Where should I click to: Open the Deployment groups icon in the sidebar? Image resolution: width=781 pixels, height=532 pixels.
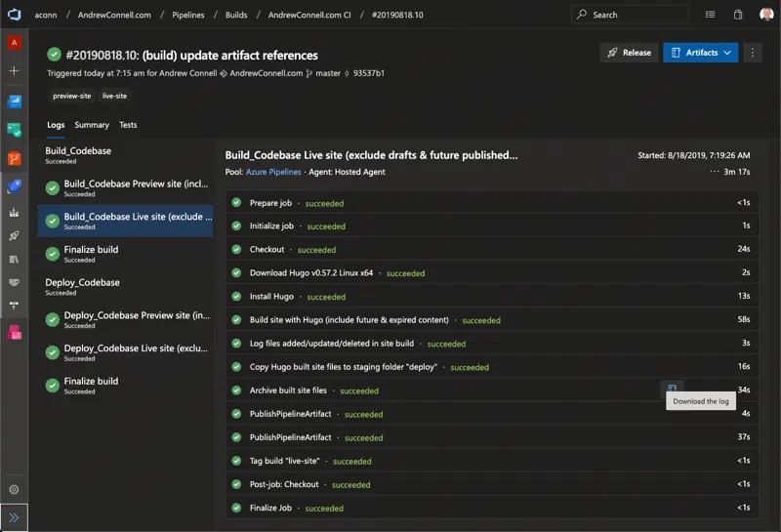[x=14, y=306]
